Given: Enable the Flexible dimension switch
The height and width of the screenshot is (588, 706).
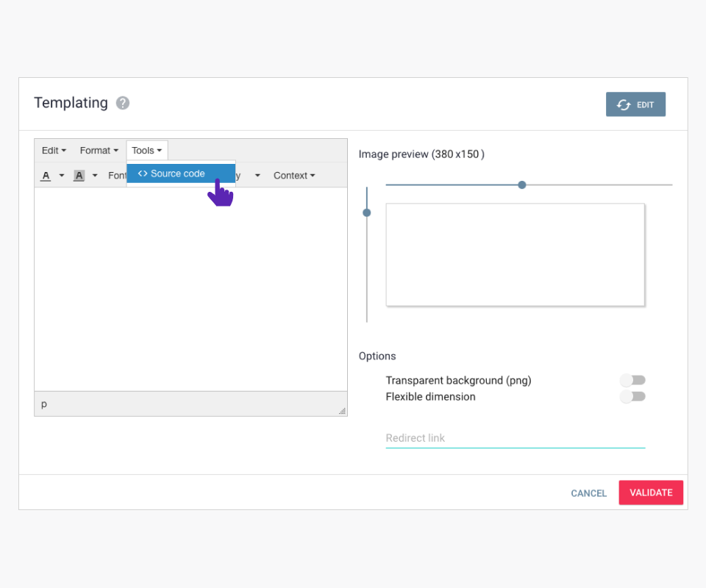Looking at the screenshot, I should pyautogui.click(x=632, y=397).
